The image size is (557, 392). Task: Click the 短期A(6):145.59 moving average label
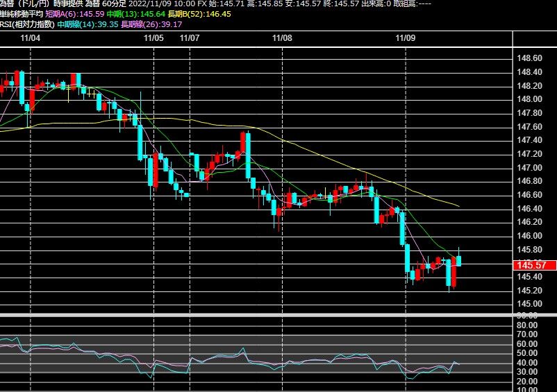(74, 14)
